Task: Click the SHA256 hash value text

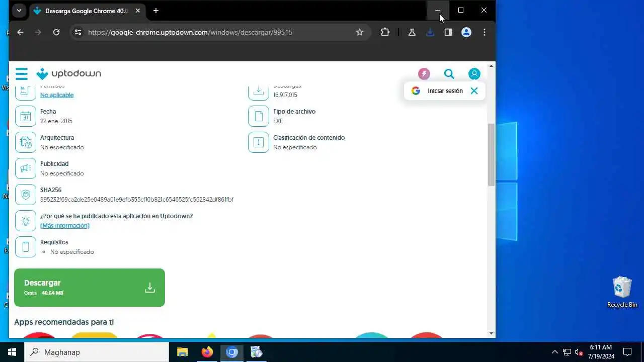Action: [x=137, y=200]
